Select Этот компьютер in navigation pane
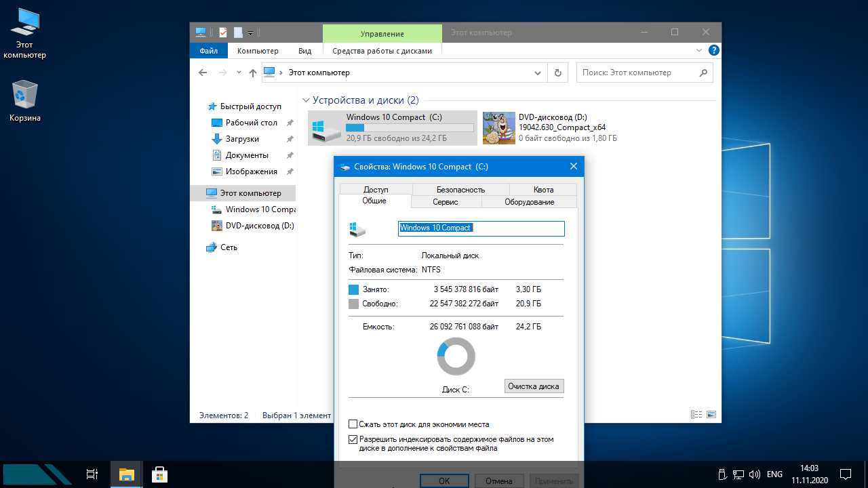The image size is (868, 488). pyautogui.click(x=243, y=193)
